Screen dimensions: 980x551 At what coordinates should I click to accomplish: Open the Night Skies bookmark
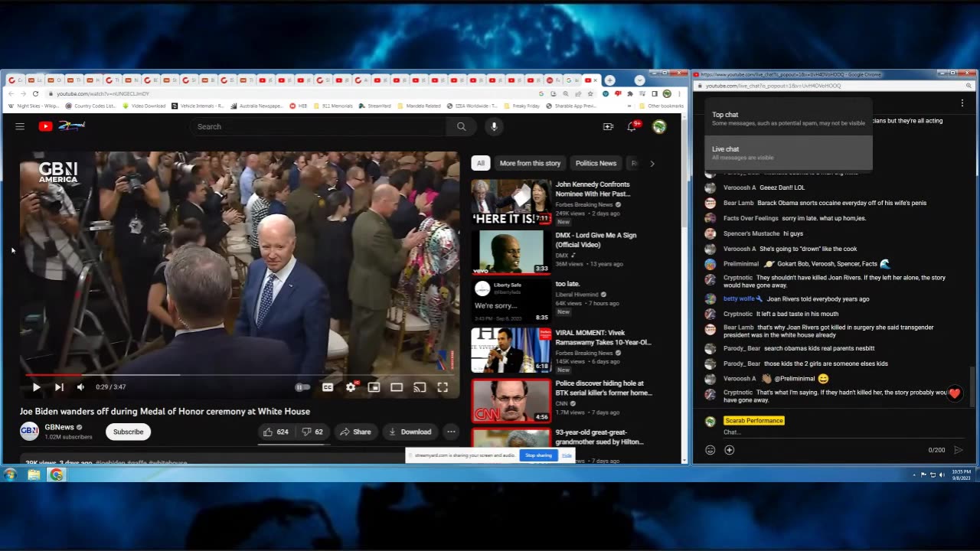[x=34, y=106]
